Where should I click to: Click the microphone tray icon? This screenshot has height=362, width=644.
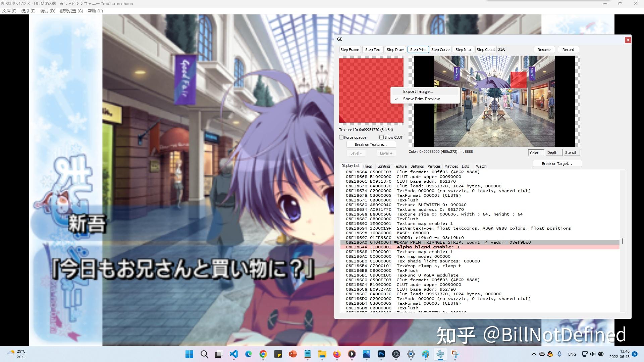559,354
